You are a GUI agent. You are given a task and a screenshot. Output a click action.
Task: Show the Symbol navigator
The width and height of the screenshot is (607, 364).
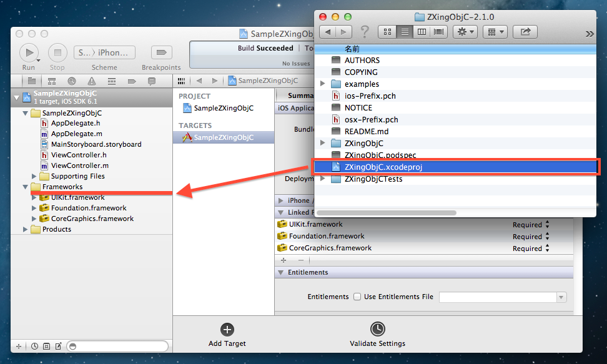coord(51,81)
